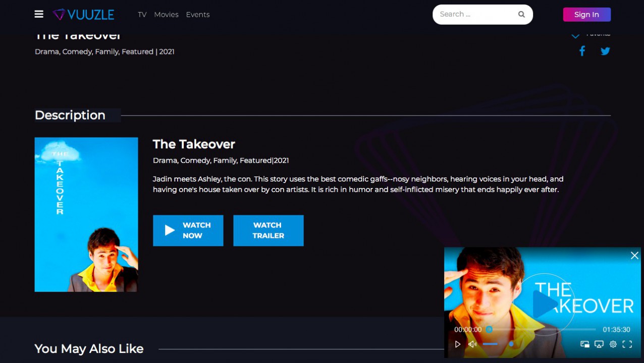Viewport: 644px width, 363px height.
Task: Click the Watch Now button
Action: (188, 230)
